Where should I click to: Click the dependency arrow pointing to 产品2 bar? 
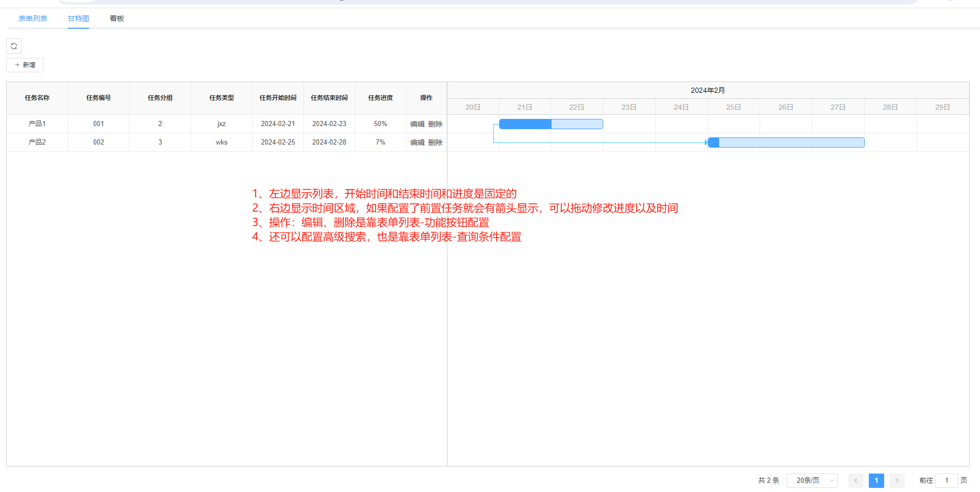(x=706, y=142)
